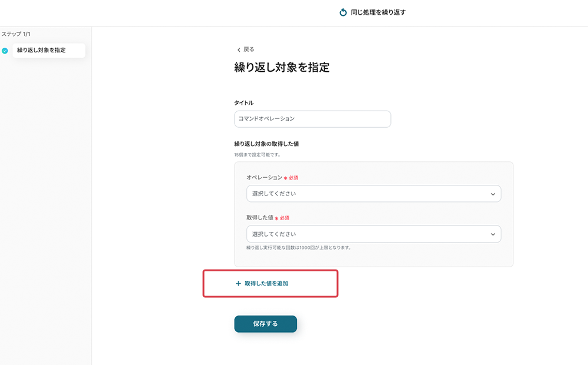Click the 同じ処理を繰り返す header title
Screen dimensions: 588x365
point(378,12)
